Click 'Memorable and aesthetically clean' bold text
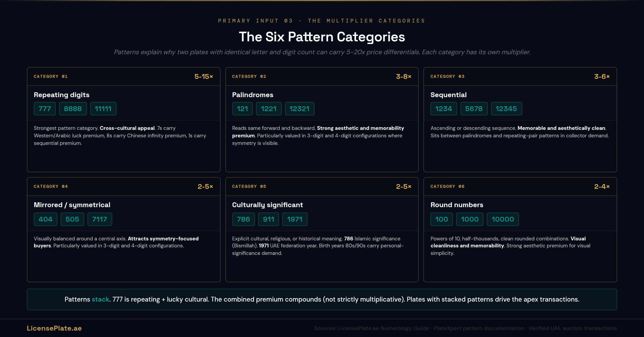This screenshot has width=644, height=337. [x=561, y=128]
